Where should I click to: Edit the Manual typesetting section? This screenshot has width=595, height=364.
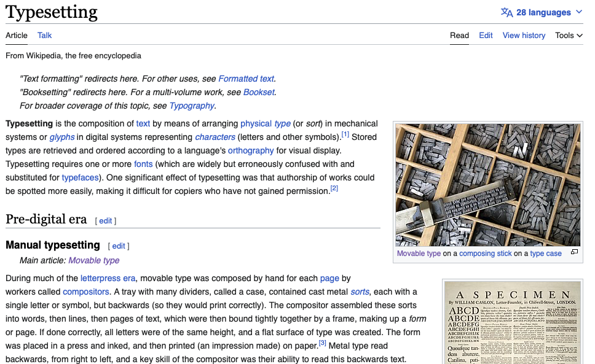tap(119, 246)
